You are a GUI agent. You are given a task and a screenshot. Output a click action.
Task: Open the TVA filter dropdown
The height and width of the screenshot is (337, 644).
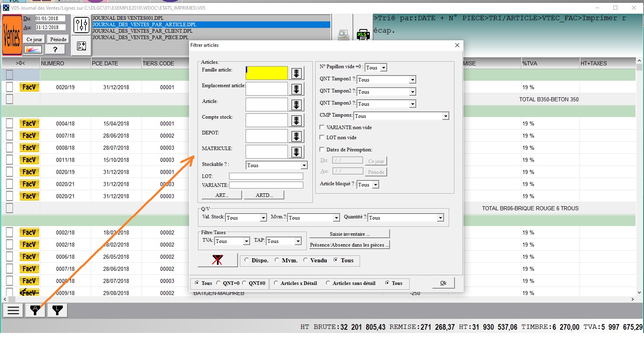point(246,241)
